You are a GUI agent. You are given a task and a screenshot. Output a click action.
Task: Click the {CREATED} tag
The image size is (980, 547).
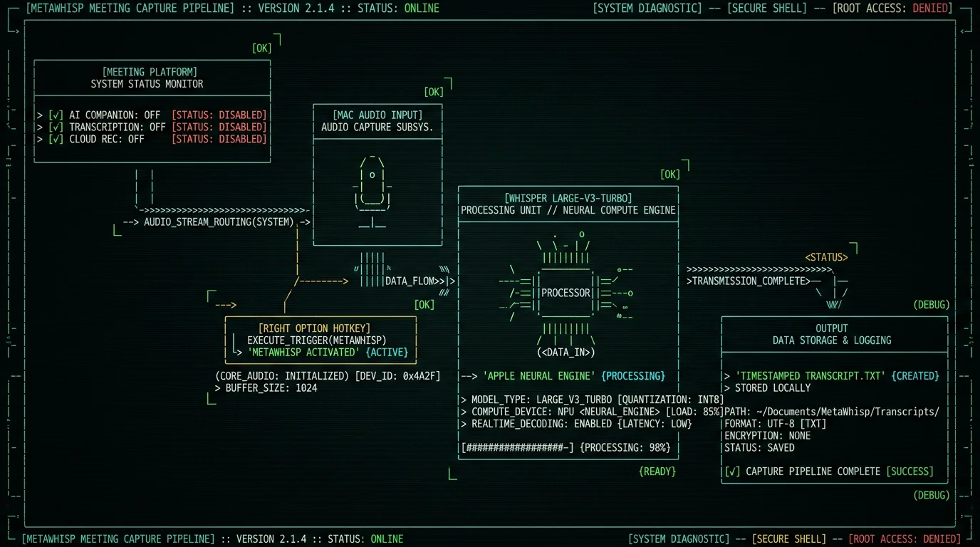pyautogui.click(x=915, y=376)
